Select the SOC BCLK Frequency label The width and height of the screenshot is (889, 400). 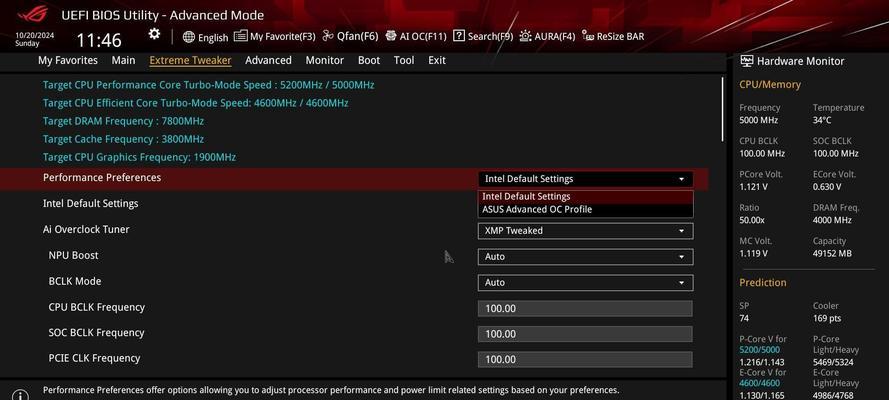96,333
